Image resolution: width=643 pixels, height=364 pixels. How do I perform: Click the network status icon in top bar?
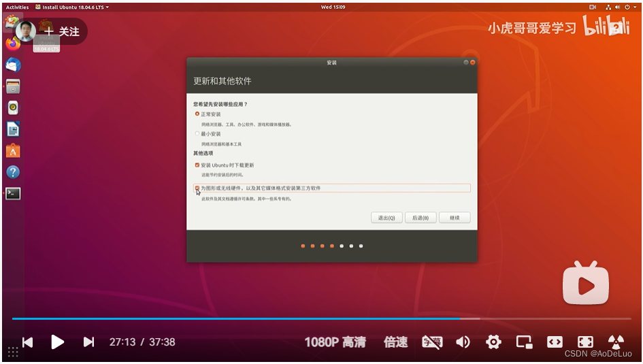(x=608, y=7)
